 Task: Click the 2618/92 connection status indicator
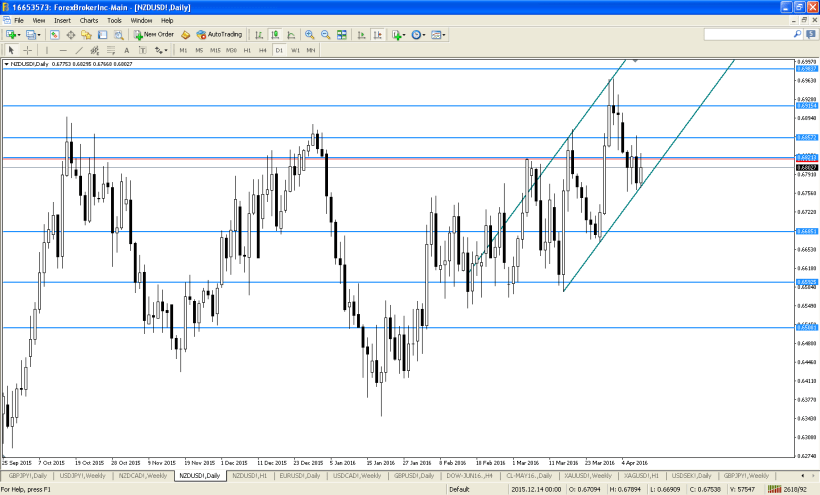789,489
